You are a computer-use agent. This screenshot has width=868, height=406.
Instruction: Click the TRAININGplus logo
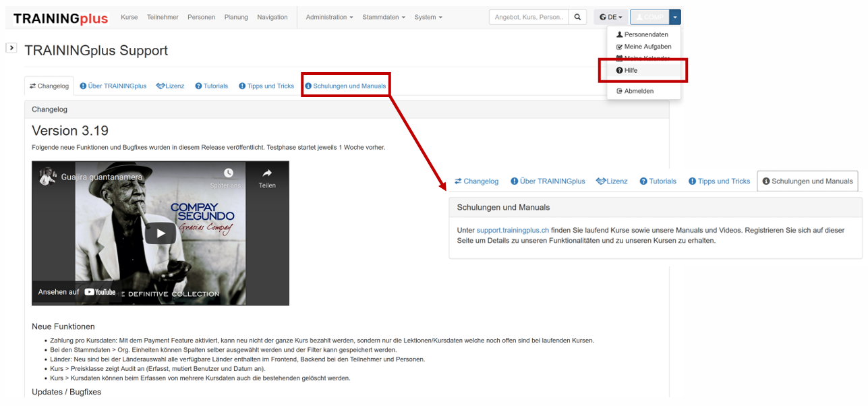pos(61,18)
